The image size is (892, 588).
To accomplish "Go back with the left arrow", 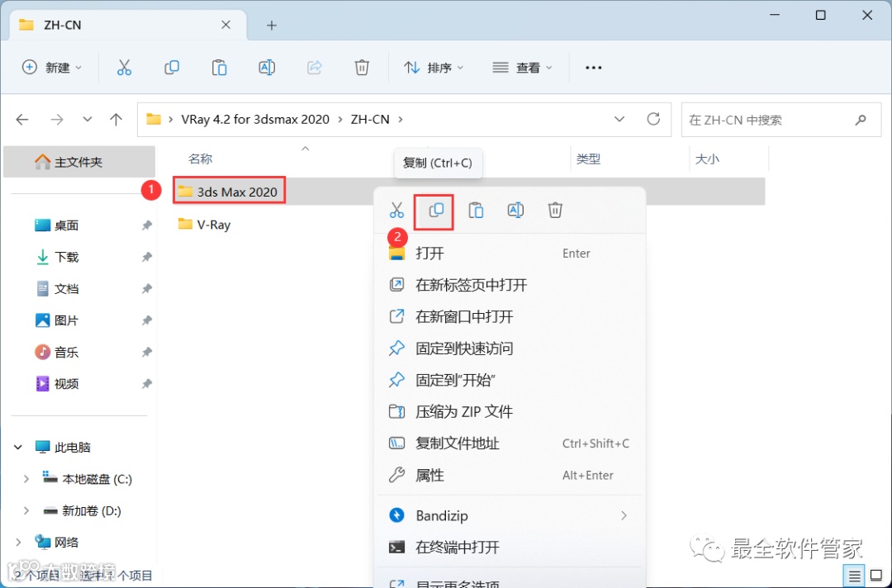I will tap(22, 120).
